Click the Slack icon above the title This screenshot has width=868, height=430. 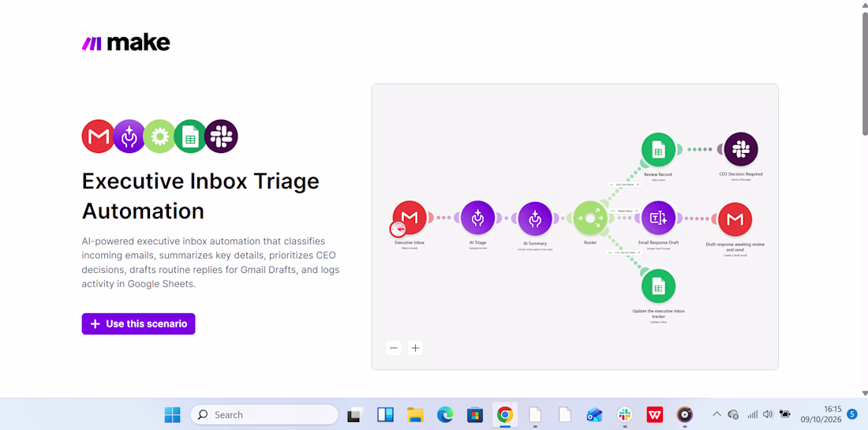[221, 136]
